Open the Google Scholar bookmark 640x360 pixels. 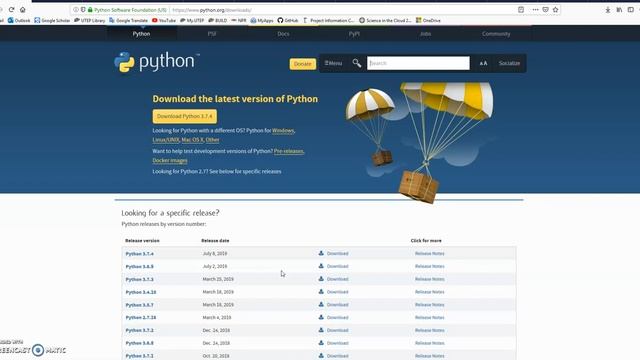click(x=52, y=20)
